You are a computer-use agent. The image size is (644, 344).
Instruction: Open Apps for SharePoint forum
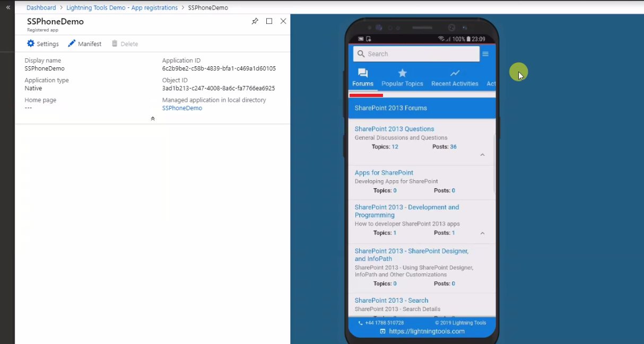[384, 173]
